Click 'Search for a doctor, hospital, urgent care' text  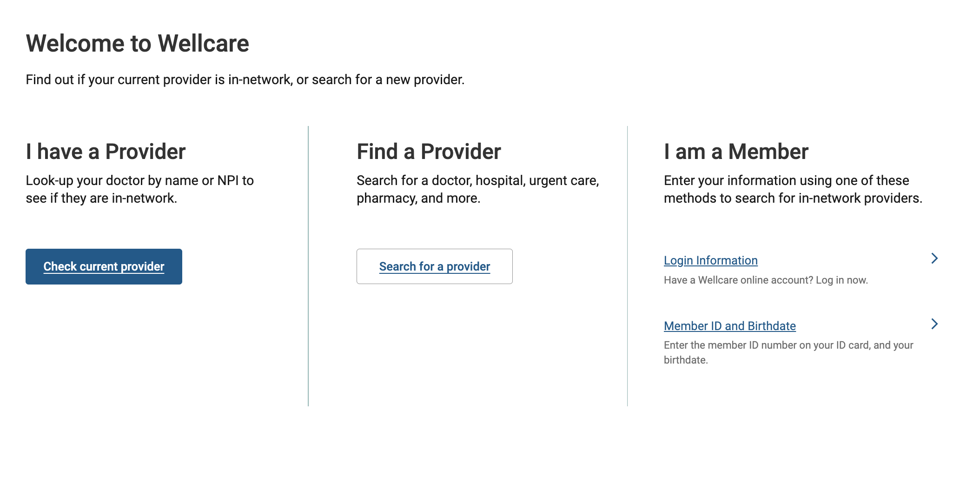click(477, 180)
